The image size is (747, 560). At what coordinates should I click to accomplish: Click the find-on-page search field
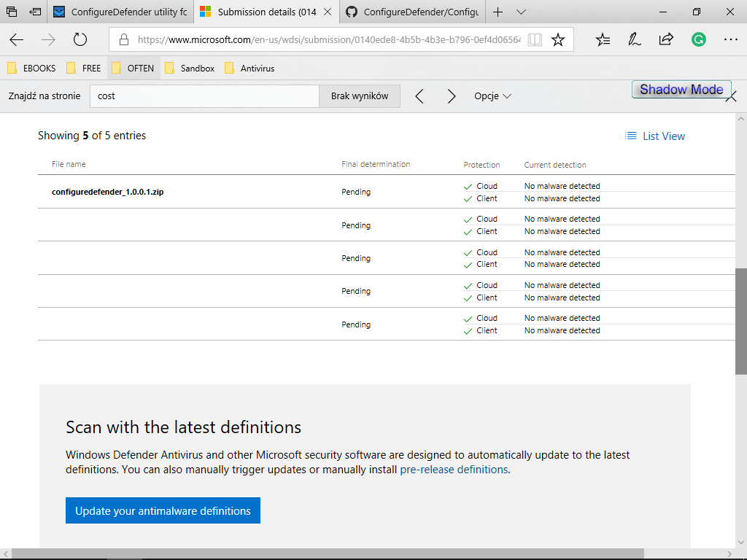tap(204, 96)
